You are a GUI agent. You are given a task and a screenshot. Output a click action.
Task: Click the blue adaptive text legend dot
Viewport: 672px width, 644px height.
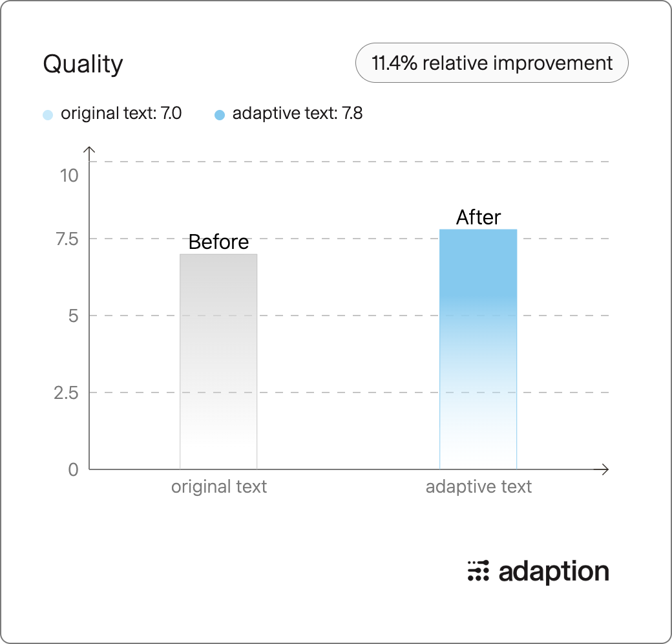(220, 114)
